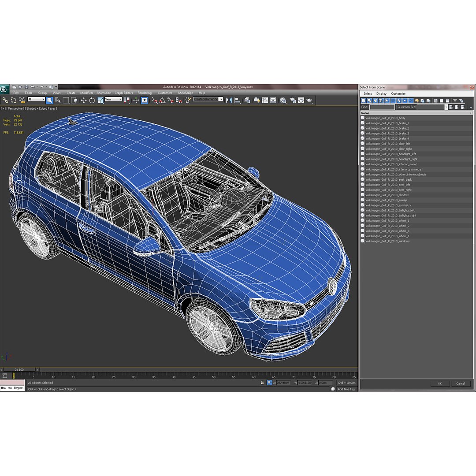
Task: Open Customize menu in Select From Scene
Action: pyautogui.click(x=398, y=93)
